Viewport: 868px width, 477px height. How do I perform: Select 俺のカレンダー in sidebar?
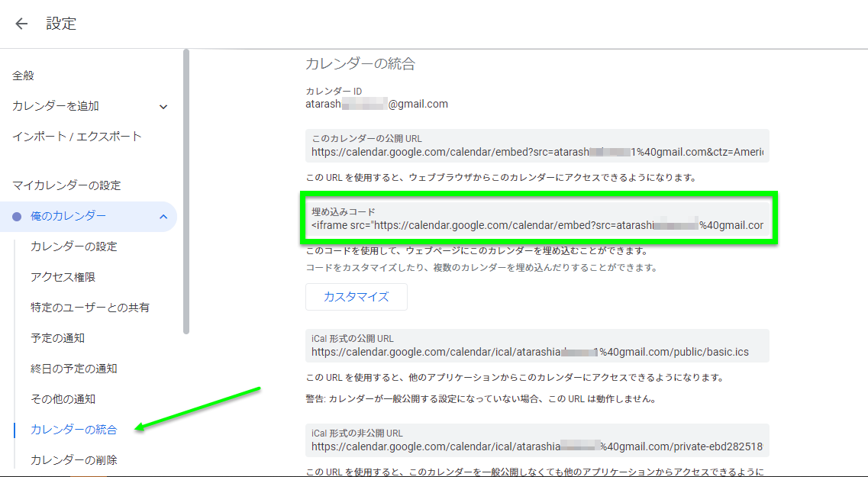click(x=68, y=216)
